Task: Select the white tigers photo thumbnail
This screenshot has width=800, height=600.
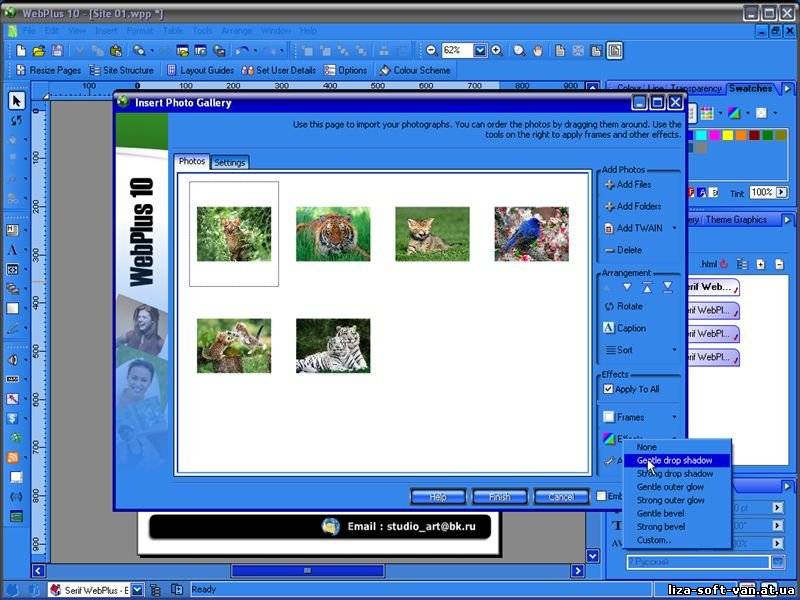Action: pos(333,346)
